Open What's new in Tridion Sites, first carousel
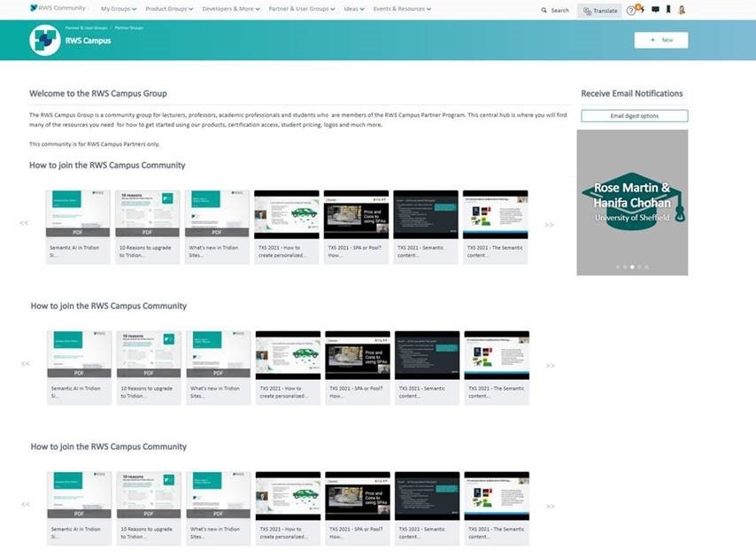The width and height of the screenshot is (756, 558). pyautogui.click(x=217, y=227)
